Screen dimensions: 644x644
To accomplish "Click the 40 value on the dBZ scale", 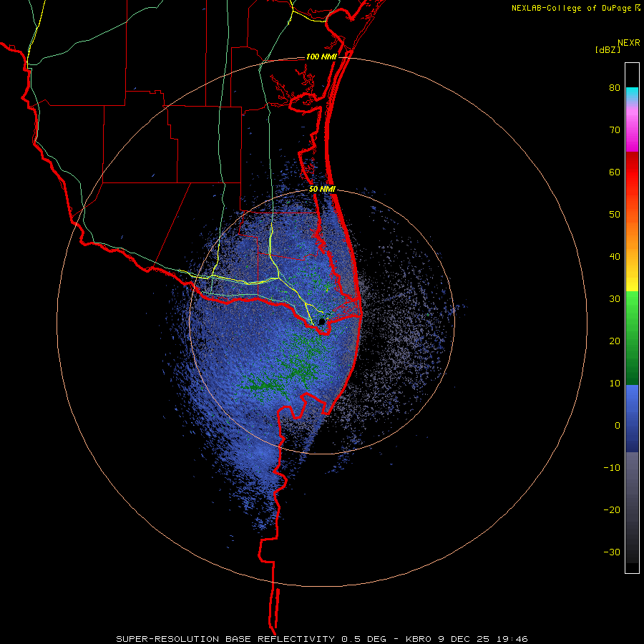I will point(615,257).
